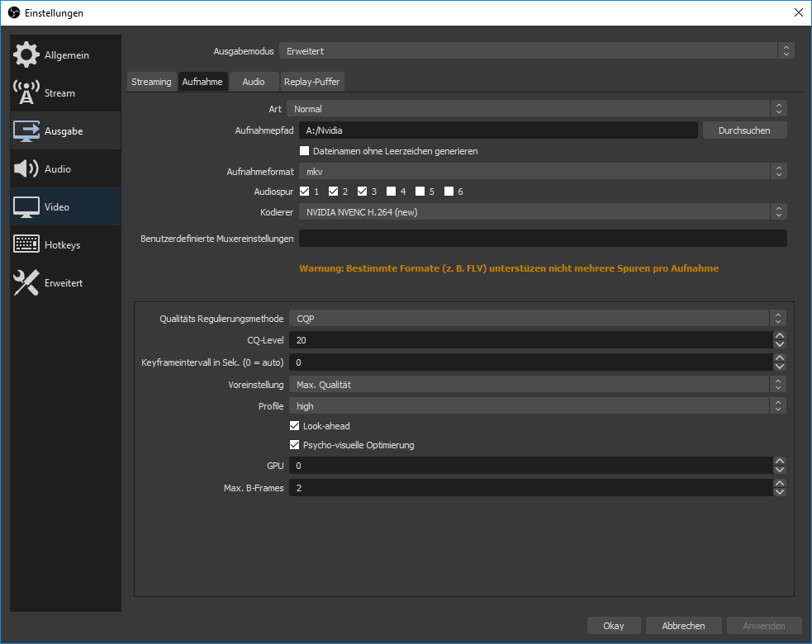
Task: Enable Audiospur 4
Action: [x=391, y=192]
